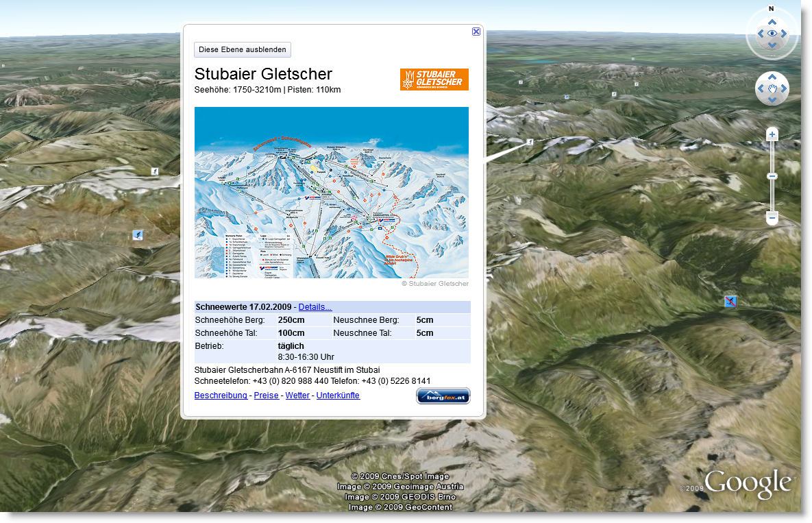The width and height of the screenshot is (812, 523).
Task: Close the Stubaier Gletscher info balloon
Action: [x=476, y=32]
